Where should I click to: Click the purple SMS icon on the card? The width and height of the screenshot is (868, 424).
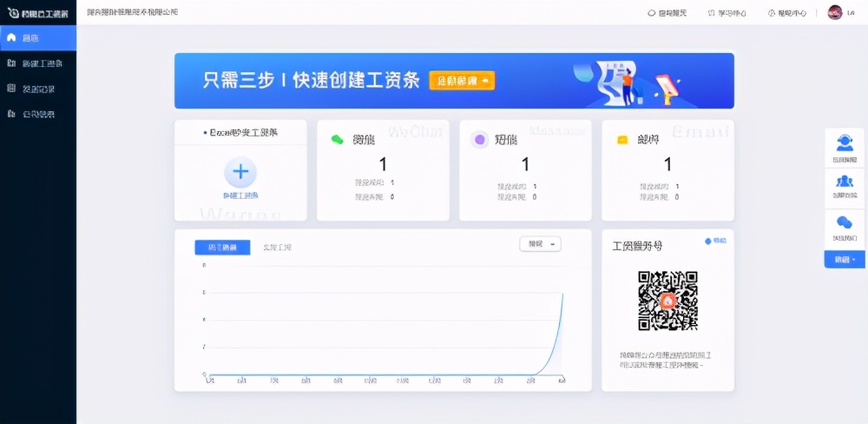[479, 140]
